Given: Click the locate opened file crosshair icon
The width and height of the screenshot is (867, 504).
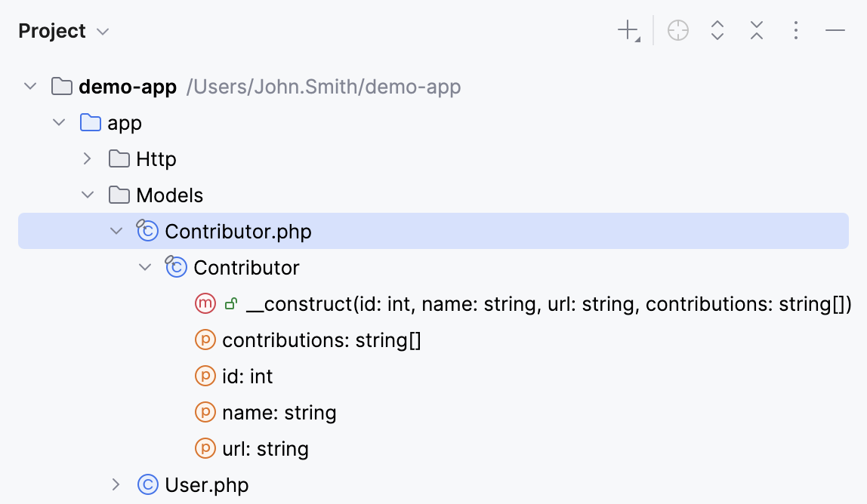Looking at the screenshot, I should [677, 30].
